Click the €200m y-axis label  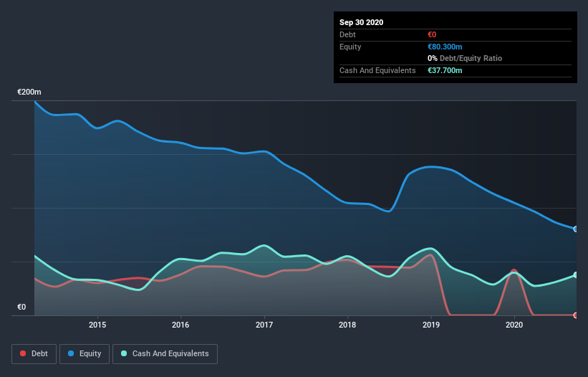click(29, 92)
